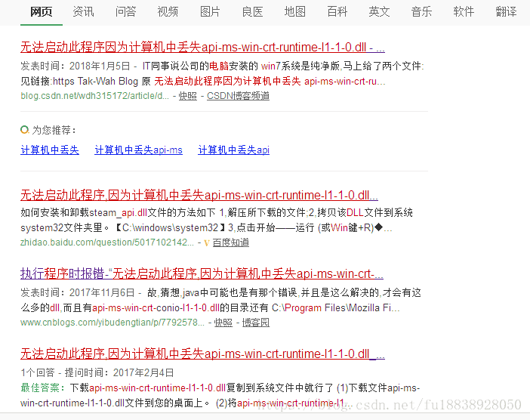This screenshot has width=530, height=420.
Task: Click the text 1个回答
Action: (x=38, y=372)
